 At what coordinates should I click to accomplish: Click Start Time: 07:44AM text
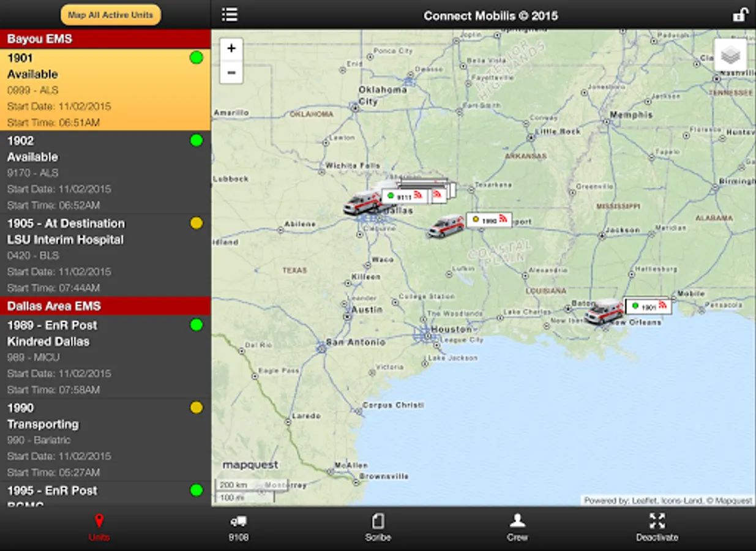53,288
